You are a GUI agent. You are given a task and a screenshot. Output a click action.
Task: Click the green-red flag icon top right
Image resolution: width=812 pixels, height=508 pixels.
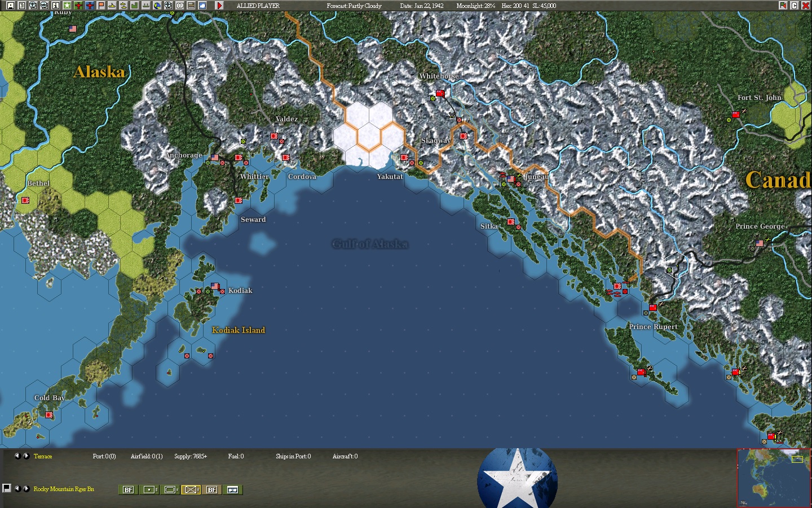coord(783,5)
